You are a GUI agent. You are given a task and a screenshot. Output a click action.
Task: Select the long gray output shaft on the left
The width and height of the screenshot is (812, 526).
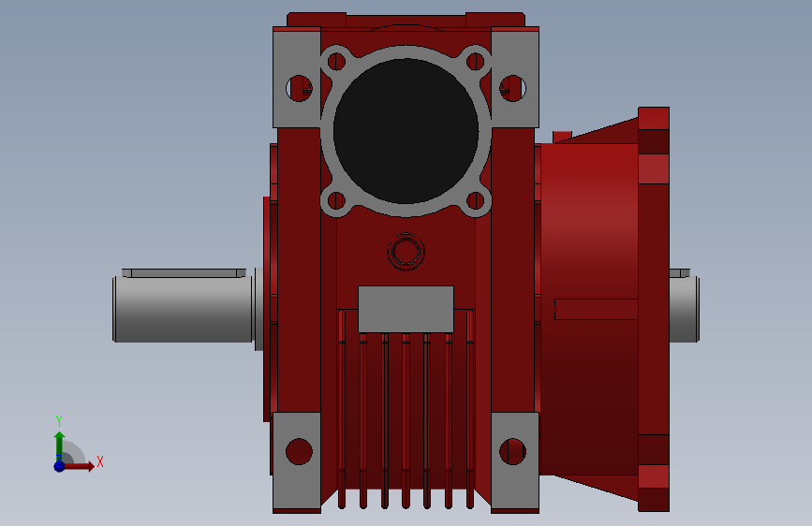183,309
